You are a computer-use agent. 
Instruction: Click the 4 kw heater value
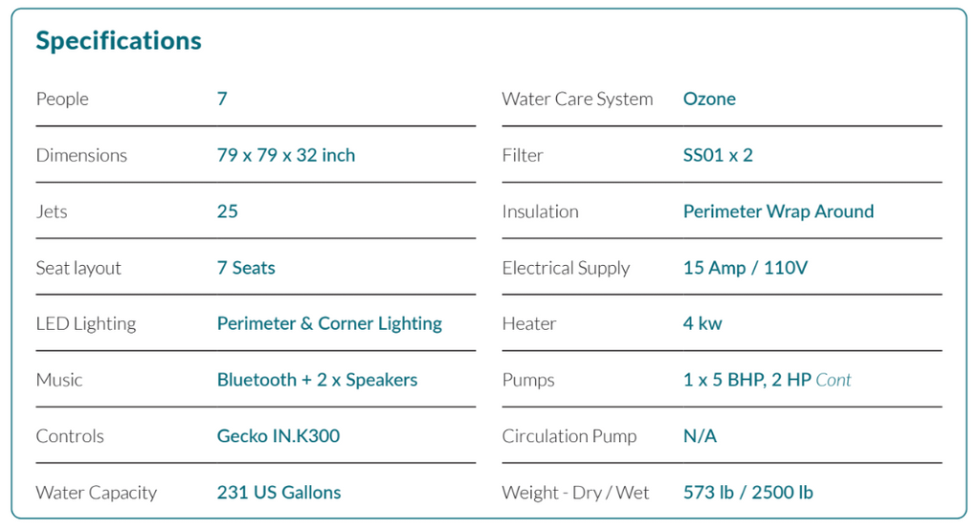[702, 323]
